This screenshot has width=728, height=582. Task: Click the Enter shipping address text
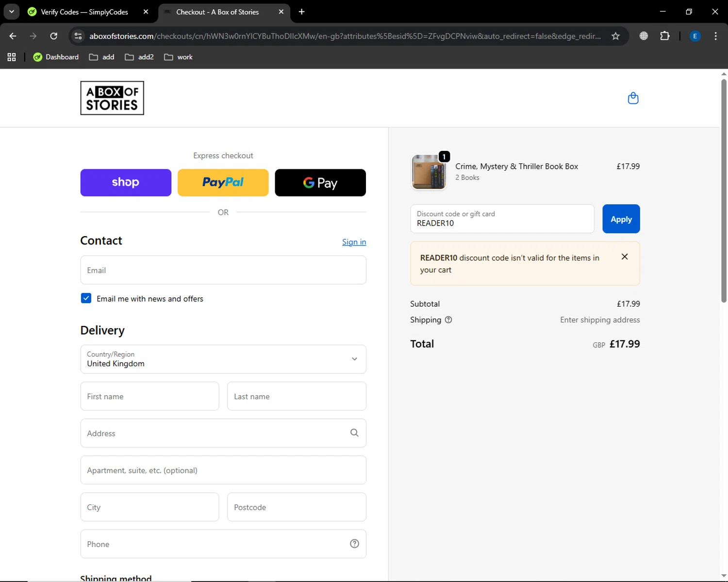tap(600, 320)
